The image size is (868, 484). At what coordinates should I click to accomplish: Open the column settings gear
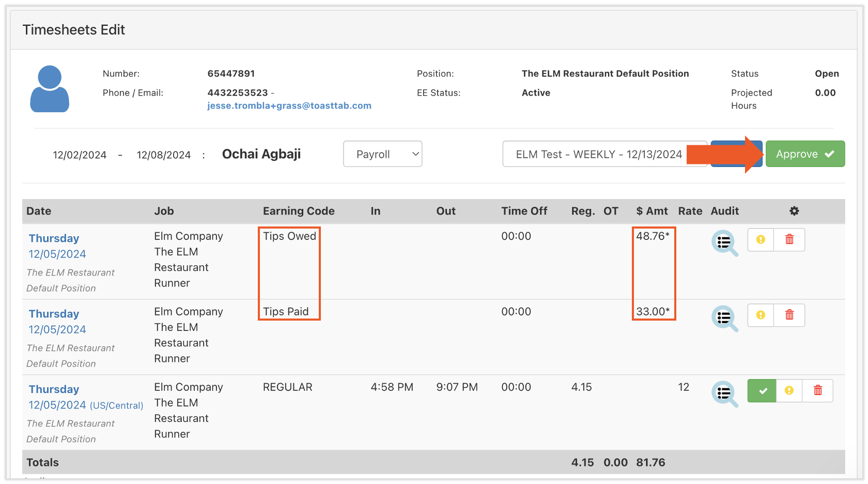pyautogui.click(x=794, y=211)
